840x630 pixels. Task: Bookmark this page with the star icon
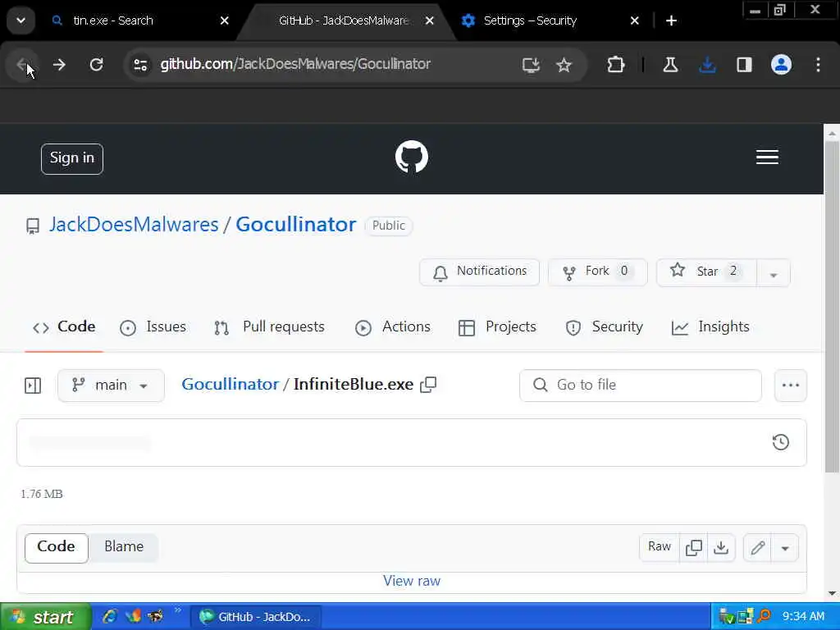coord(564,65)
